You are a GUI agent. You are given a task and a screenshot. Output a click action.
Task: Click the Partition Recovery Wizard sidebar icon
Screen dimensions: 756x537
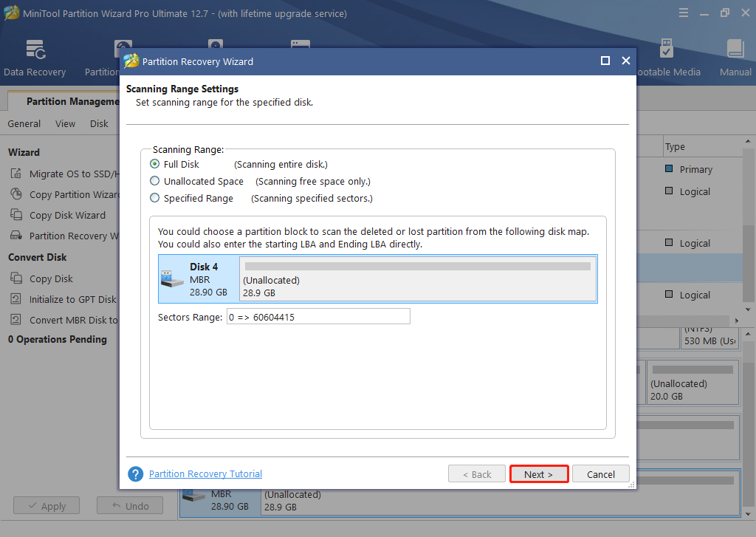pos(16,236)
